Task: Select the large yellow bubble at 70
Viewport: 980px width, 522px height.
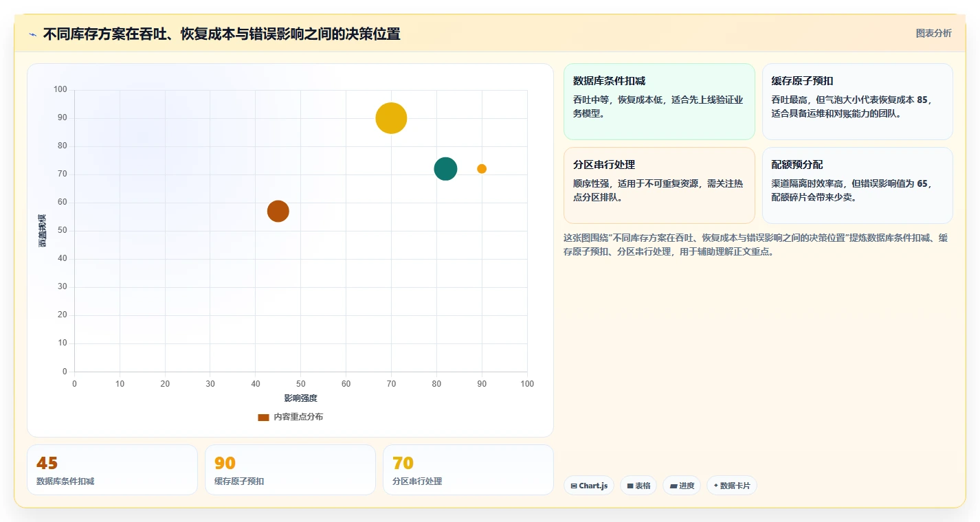Action: 391,118
